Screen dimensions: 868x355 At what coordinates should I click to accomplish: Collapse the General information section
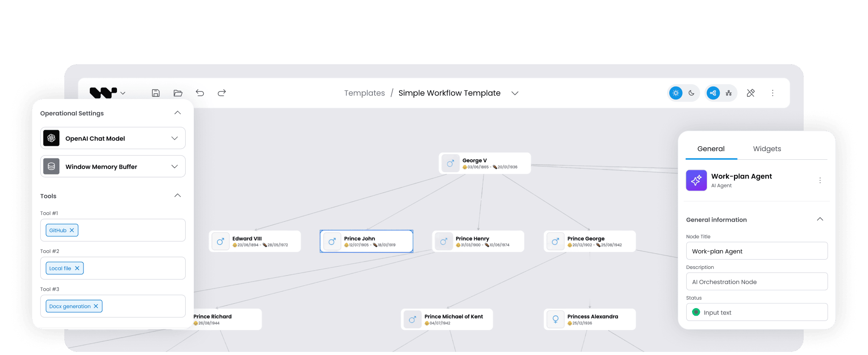(820, 219)
